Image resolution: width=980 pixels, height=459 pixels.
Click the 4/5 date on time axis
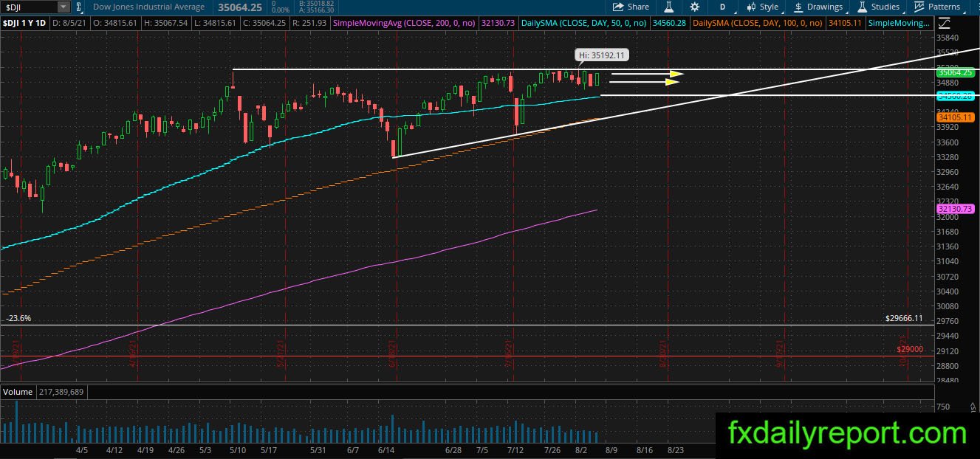(81, 449)
